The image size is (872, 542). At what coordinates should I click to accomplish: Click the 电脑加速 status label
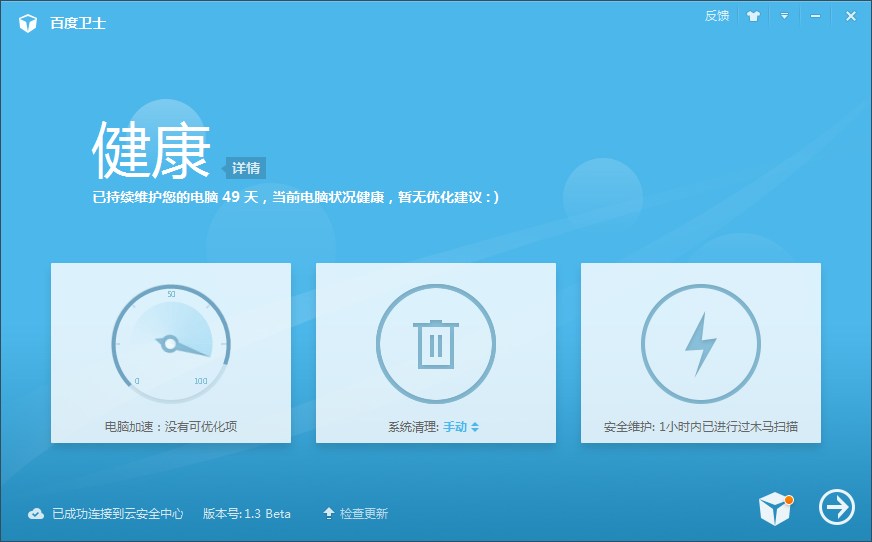[171, 426]
